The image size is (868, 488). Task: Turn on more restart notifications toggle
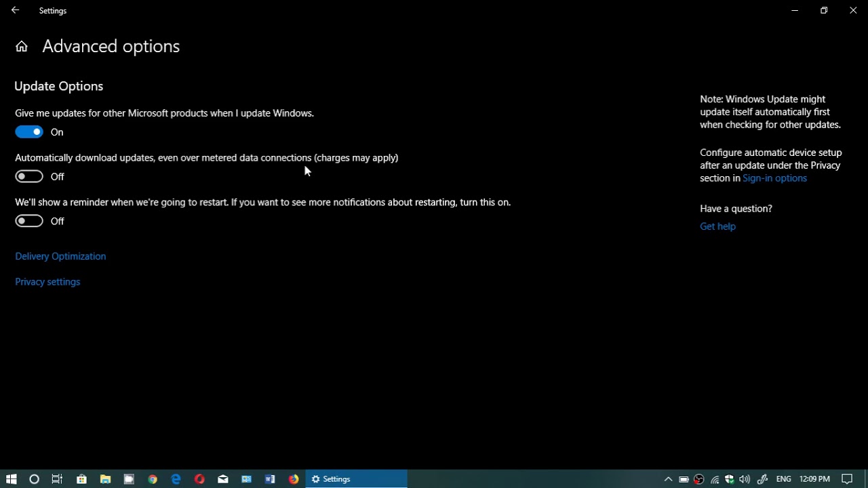click(29, 221)
